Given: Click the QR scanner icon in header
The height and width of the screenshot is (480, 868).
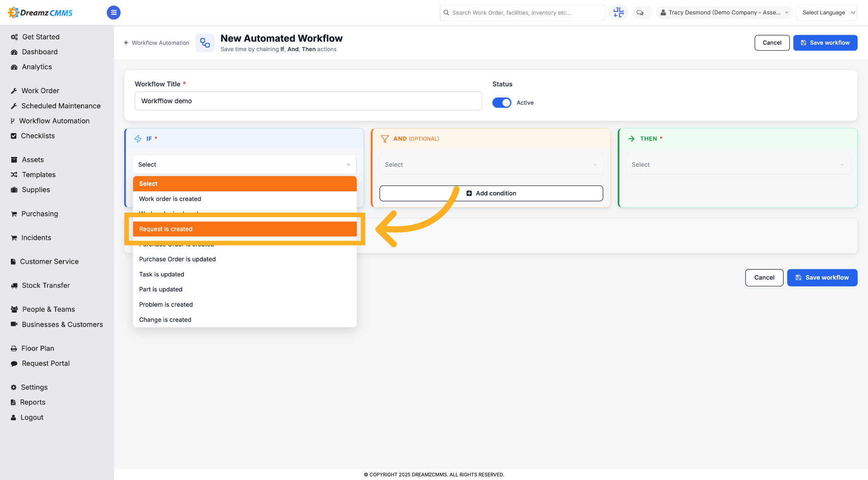Looking at the screenshot, I should [618, 13].
